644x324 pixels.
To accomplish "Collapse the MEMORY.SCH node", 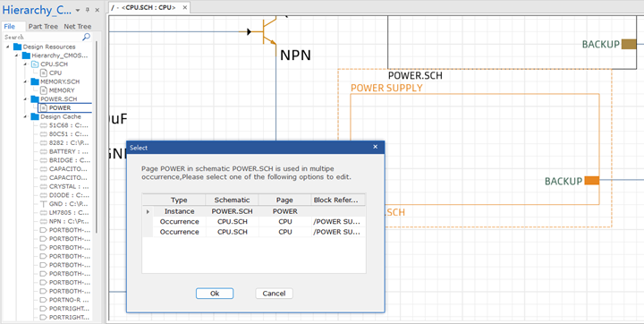I will (x=25, y=81).
